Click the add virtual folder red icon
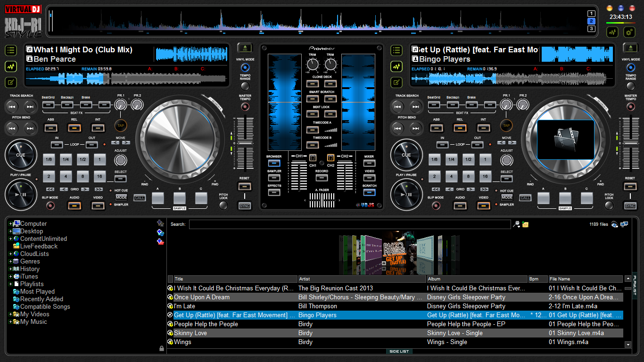Screen dimensions: 644x362 (x=160, y=242)
